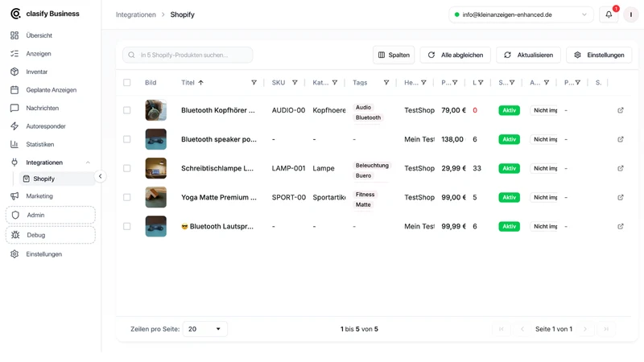Go to the last page arrow
Image resolution: width=644 pixels, height=362 pixels.
pyautogui.click(x=606, y=329)
